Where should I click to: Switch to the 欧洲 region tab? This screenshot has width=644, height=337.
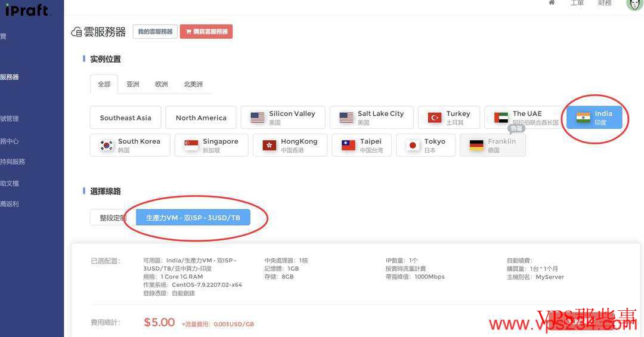tap(162, 84)
